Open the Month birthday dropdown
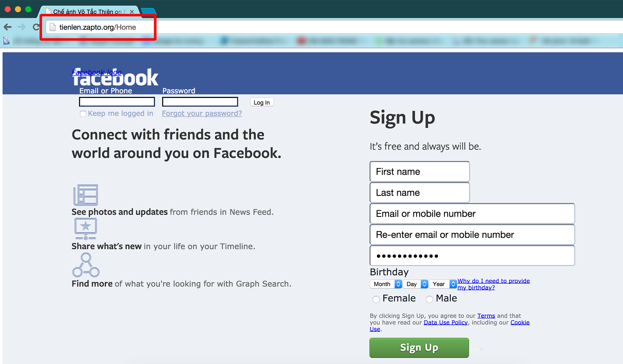Screen dimensions: 623x364 pos(386,284)
